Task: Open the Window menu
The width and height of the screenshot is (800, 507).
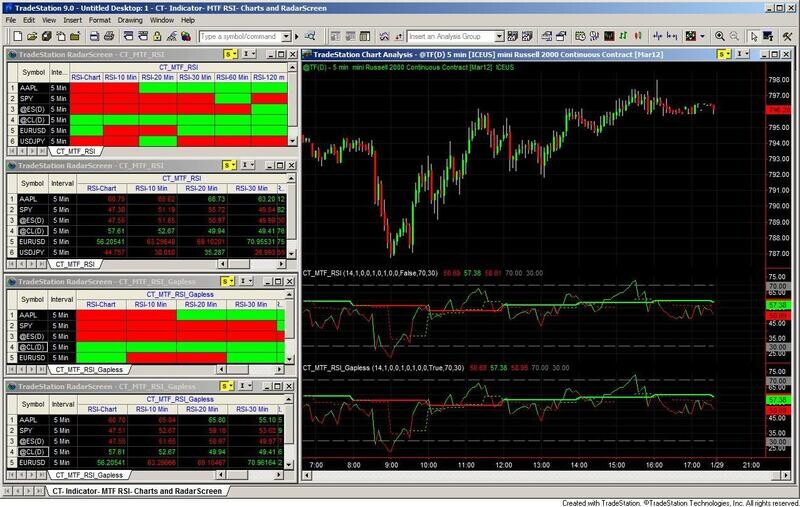Action: tap(162, 20)
